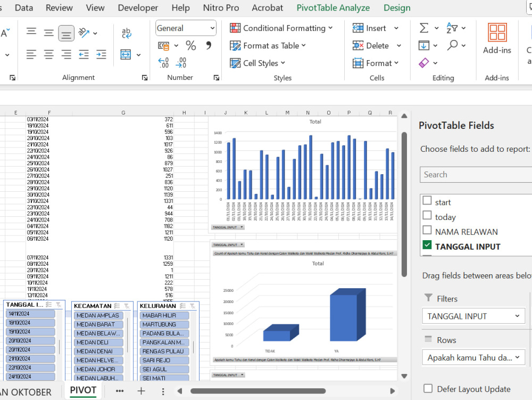Viewport: 532px width, 400px height.
Task: Click the scroll right arrow
Action: [393, 391]
